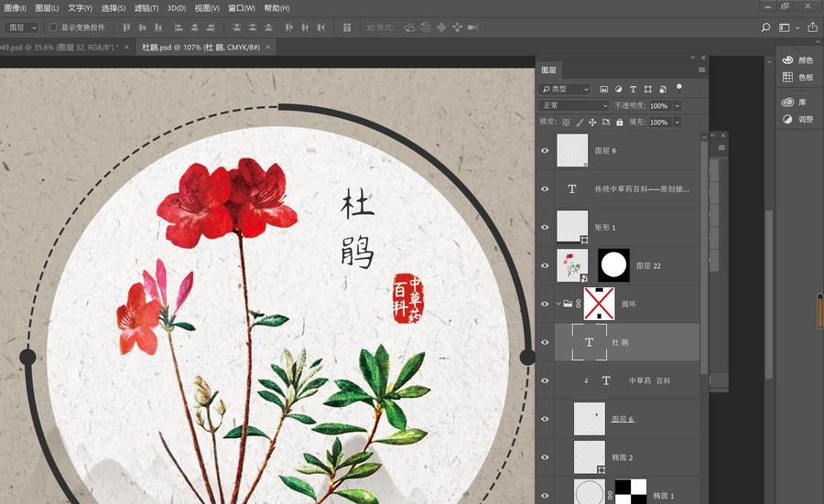Viewport: 824px width, 504px height.
Task: Toggle prevent artboard auto-nesting lock
Action: pos(606,123)
